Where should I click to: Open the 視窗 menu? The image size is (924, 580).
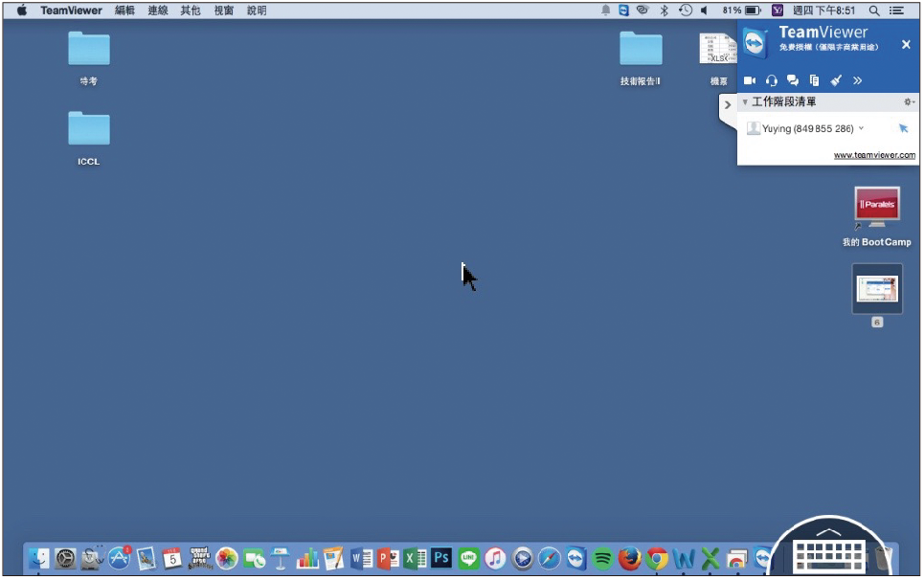(x=223, y=11)
